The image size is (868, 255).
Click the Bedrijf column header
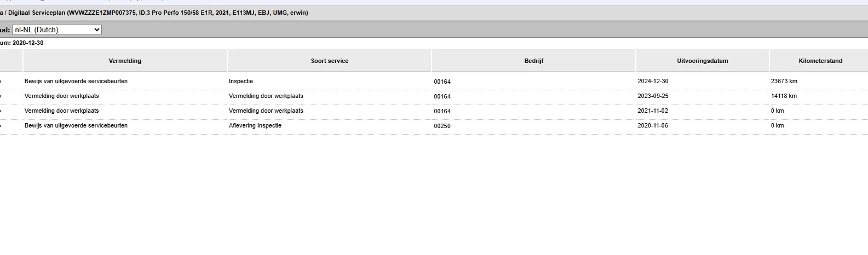click(533, 61)
